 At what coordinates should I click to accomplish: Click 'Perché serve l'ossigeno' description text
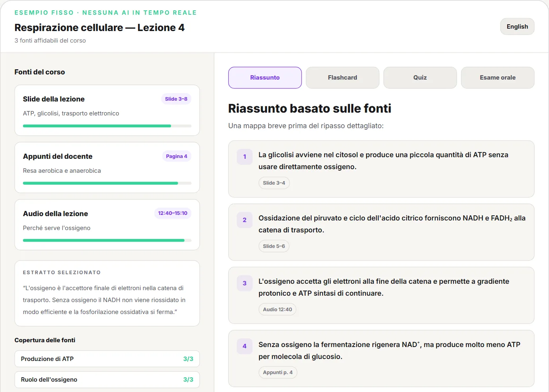pos(56,228)
